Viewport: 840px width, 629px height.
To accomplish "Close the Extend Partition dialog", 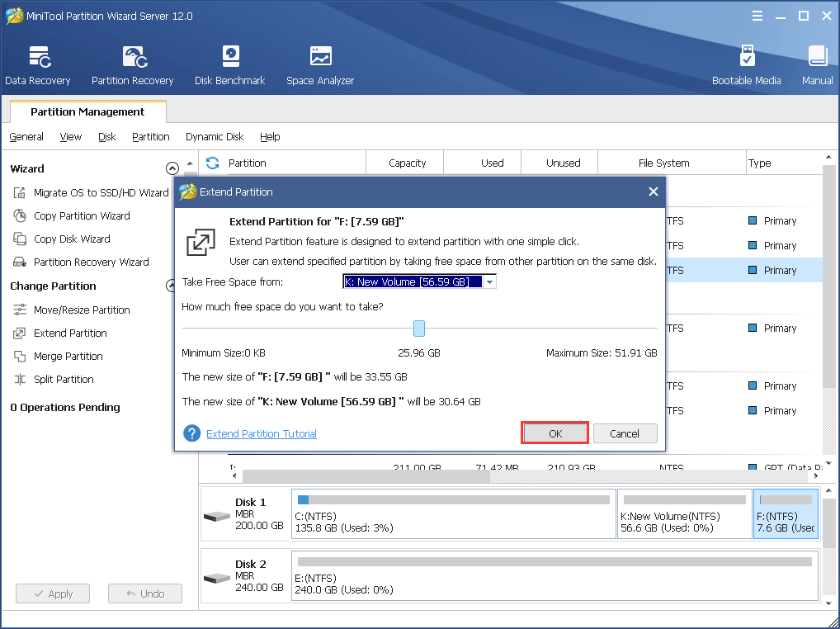I will pyautogui.click(x=653, y=192).
